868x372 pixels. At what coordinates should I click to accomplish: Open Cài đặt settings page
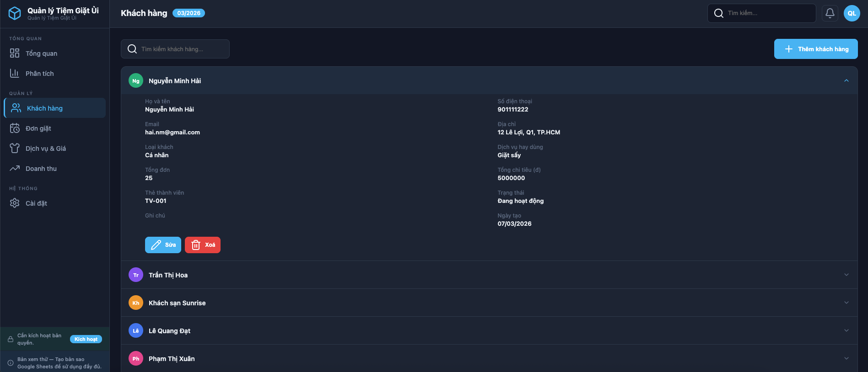36,203
